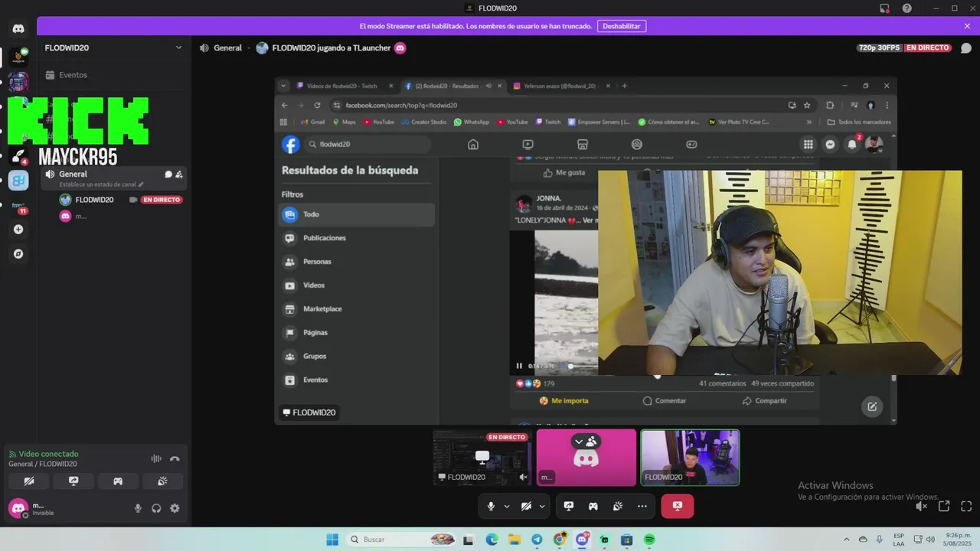Open microphone options dropdown arrow
The width and height of the screenshot is (980, 551).
coord(507,506)
